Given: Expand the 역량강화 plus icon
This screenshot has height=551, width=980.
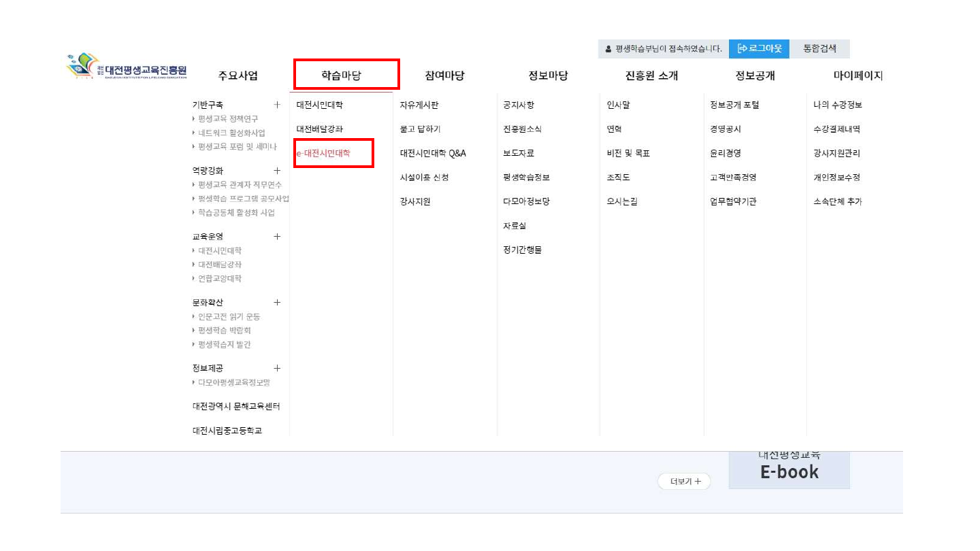Looking at the screenshot, I should (x=277, y=171).
